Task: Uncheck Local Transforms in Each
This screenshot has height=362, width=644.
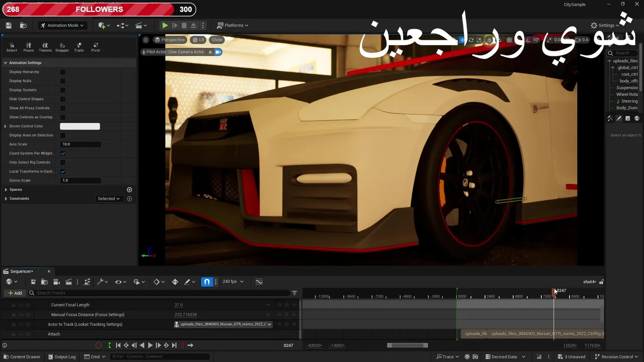Action: pyautogui.click(x=62, y=171)
